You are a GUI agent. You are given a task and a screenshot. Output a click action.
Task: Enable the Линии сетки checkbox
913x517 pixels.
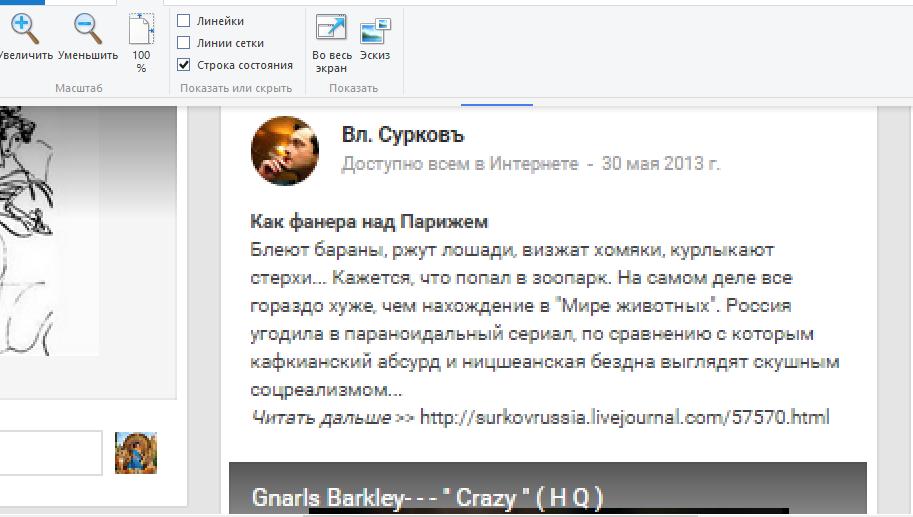pyautogui.click(x=183, y=43)
